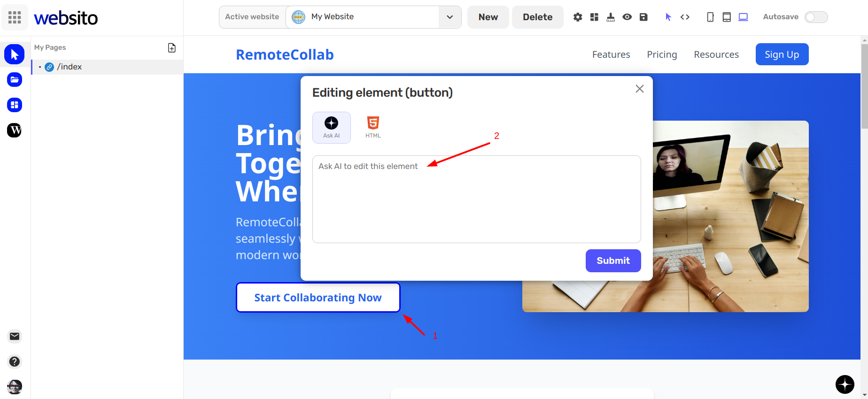
Task: Open website settings gear icon
Action: 578,17
